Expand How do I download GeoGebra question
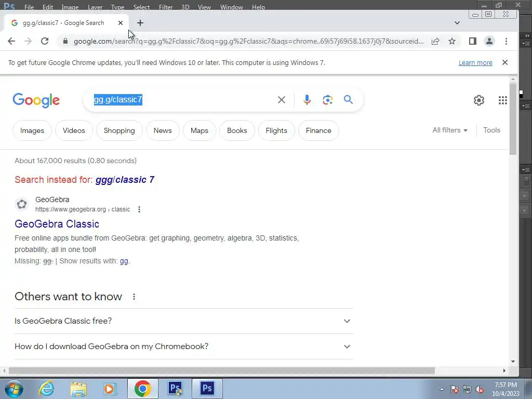 point(183,347)
